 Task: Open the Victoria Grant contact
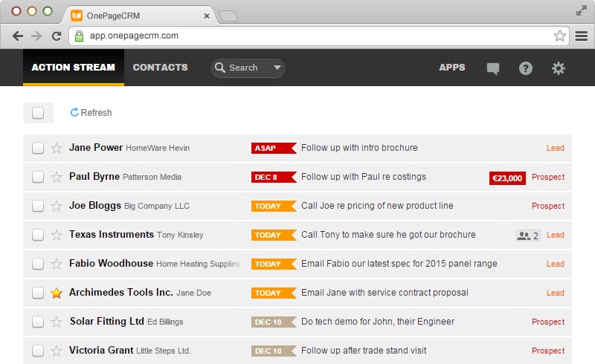coord(101,350)
